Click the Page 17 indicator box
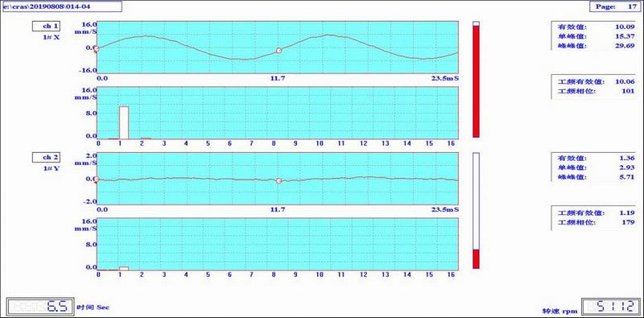This screenshot has width=644, height=318. [615, 6]
